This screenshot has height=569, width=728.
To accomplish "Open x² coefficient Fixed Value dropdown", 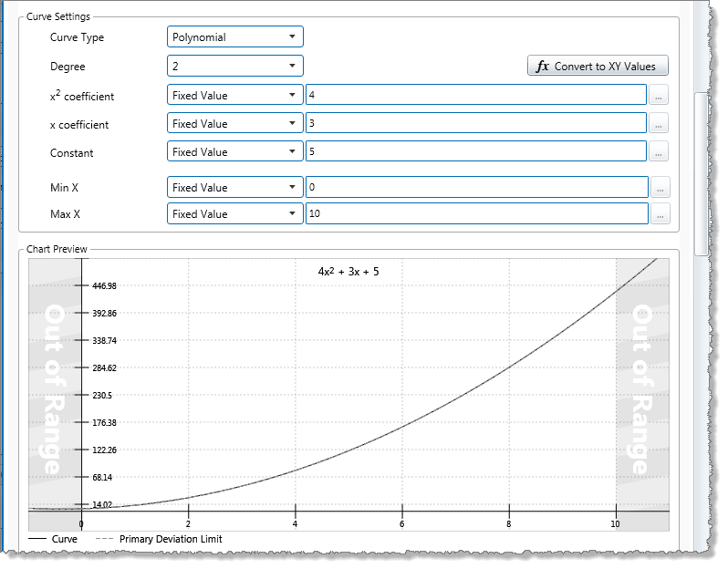I will 235,96.
